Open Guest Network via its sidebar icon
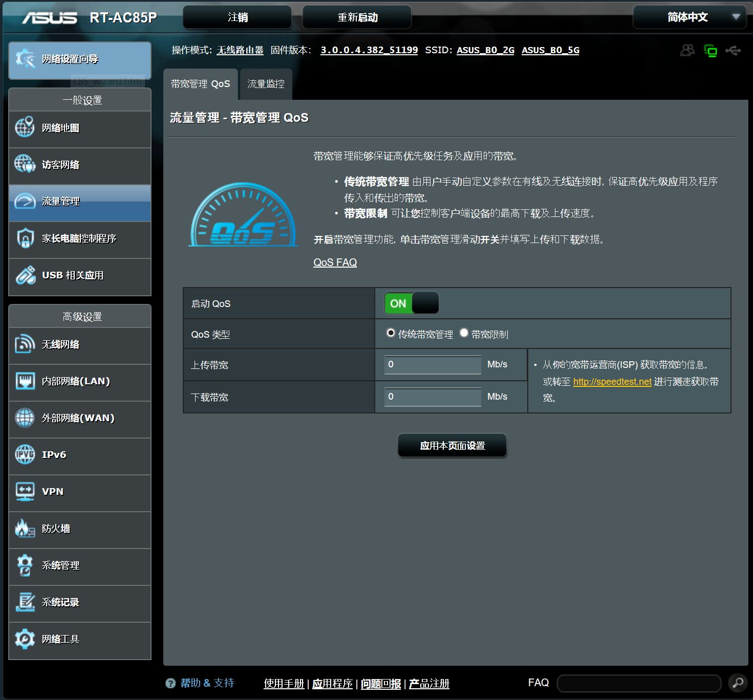753x700 pixels. [25, 165]
